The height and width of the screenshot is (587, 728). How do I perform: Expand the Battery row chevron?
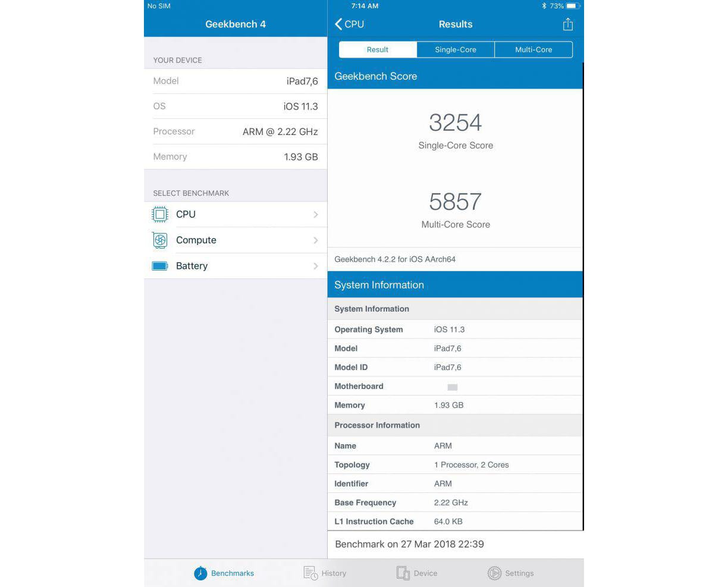pos(316,266)
